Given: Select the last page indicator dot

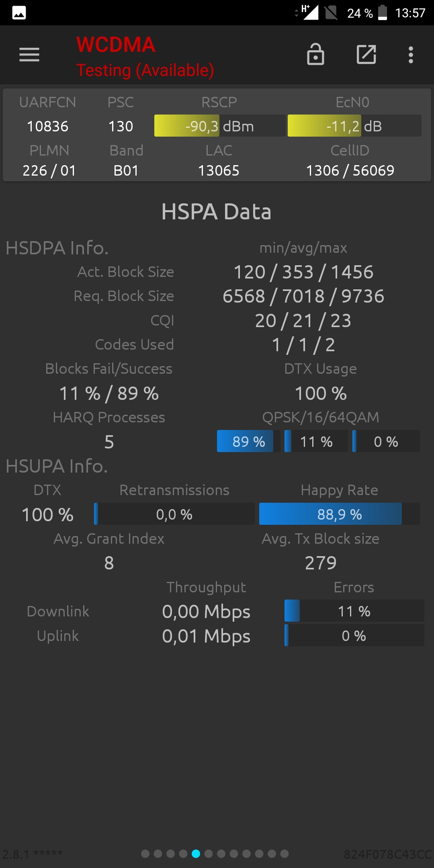Looking at the screenshot, I should [x=285, y=854].
